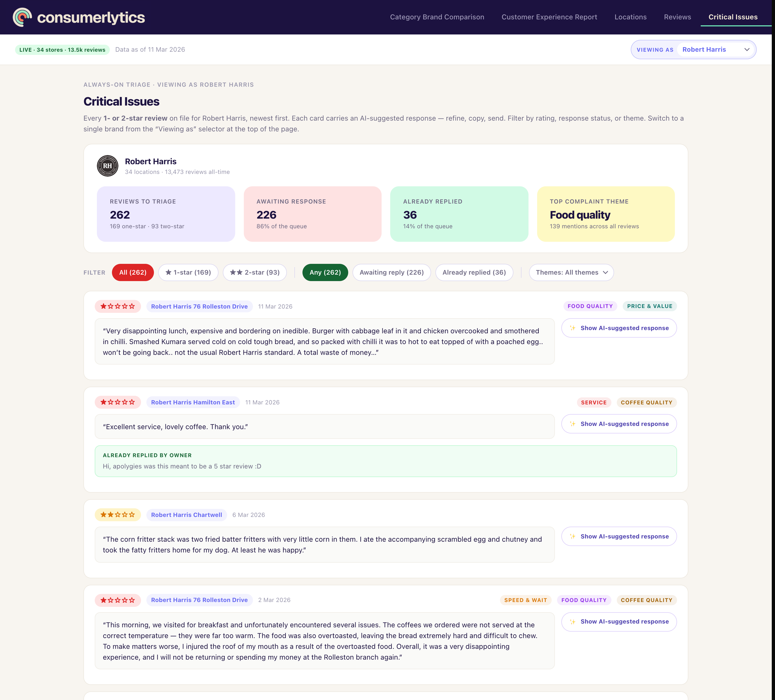
Task: Click the SPEED & WAIT theme tag
Action: [x=526, y=600]
